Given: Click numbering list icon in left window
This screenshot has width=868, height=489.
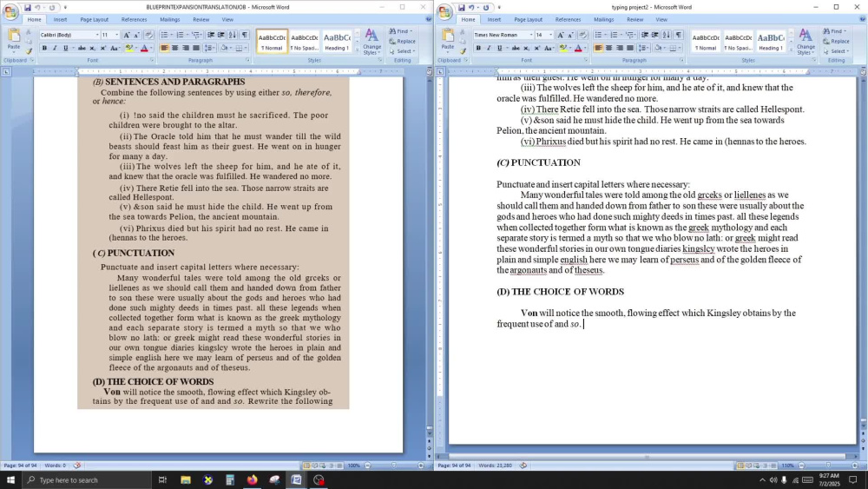Looking at the screenshot, I should [x=181, y=35].
